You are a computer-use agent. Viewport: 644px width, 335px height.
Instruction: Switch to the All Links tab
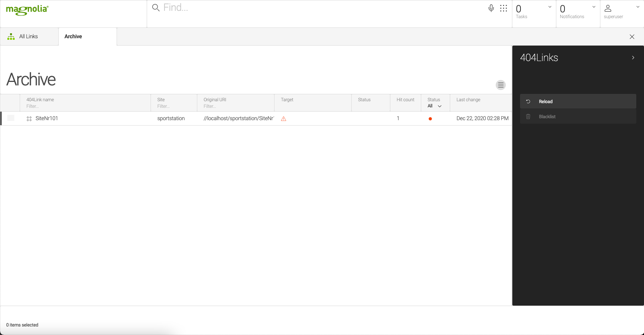click(x=29, y=36)
